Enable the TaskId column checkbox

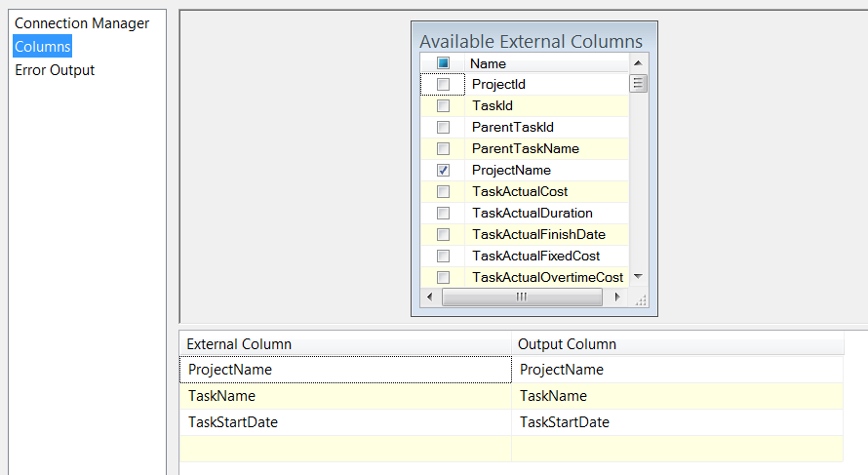(443, 106)
